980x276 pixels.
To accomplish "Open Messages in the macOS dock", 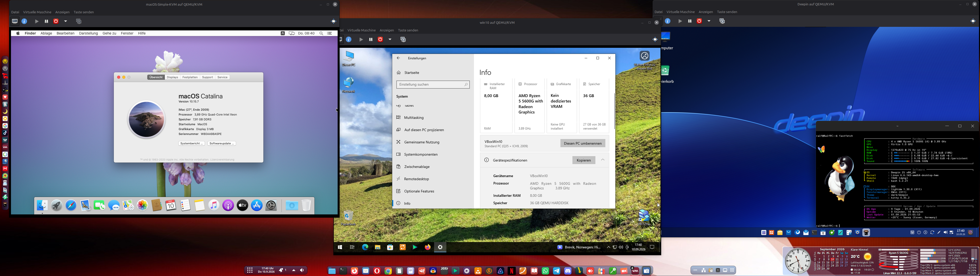I will [x=114, y=206].
